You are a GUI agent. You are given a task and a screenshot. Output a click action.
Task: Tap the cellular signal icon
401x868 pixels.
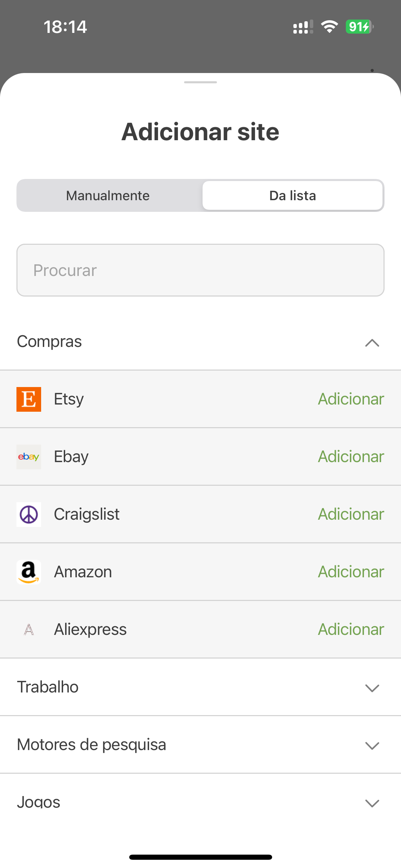point(303,27)
